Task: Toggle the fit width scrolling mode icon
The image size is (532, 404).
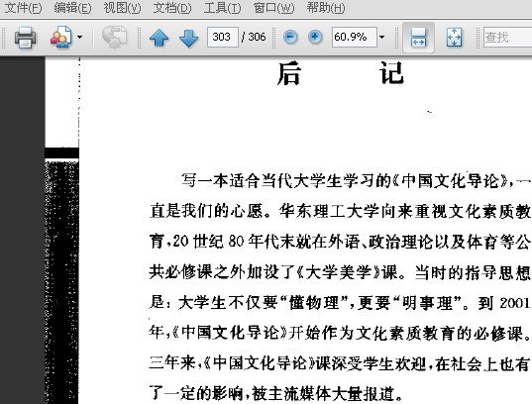Action: pos(418,38)
